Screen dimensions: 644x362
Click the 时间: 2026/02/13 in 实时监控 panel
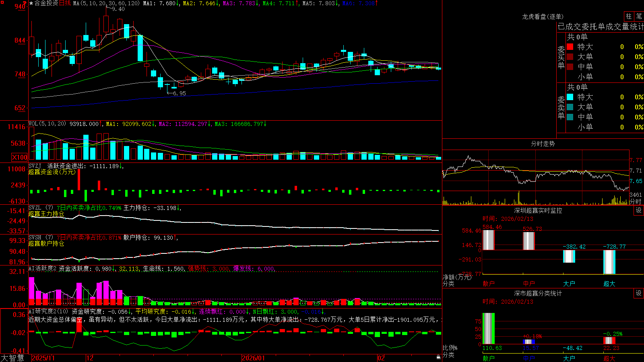(508, 219)
